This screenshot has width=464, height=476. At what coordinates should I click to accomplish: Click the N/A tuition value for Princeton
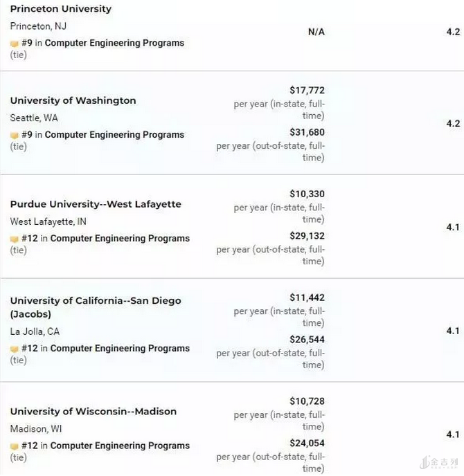click(316, 32)
